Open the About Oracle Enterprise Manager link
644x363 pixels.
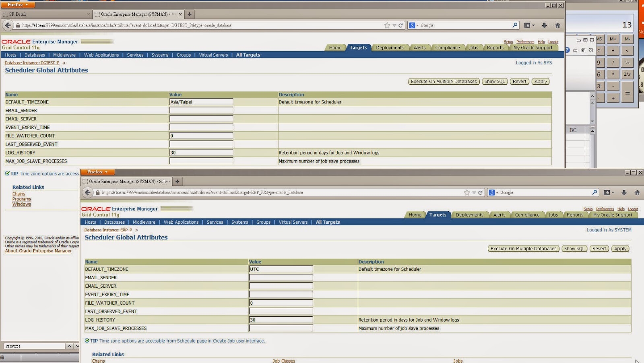38,251
